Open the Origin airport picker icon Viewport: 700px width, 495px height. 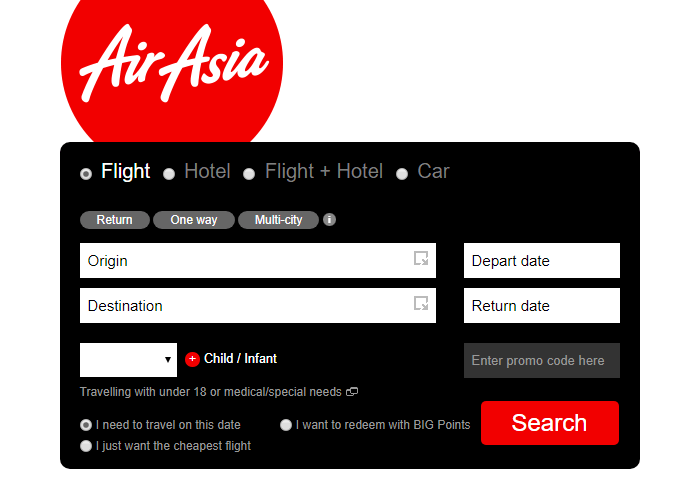coord(421,259)
